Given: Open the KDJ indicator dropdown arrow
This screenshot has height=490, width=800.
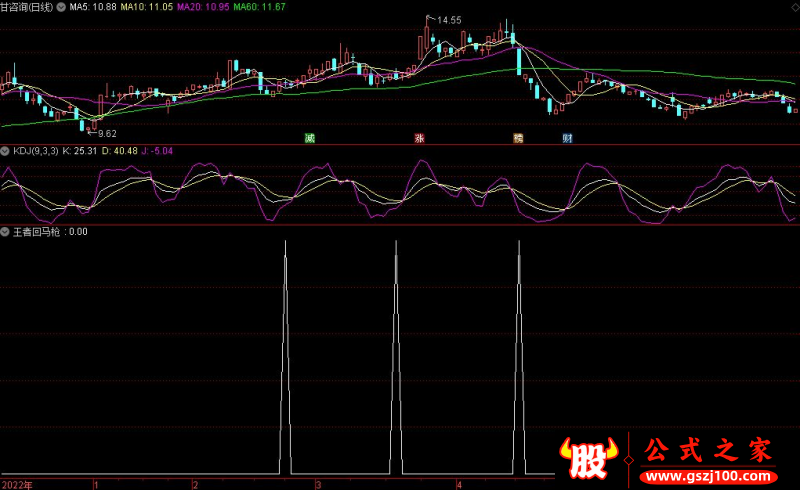Looking at the screenshot, I should point(5,151).
